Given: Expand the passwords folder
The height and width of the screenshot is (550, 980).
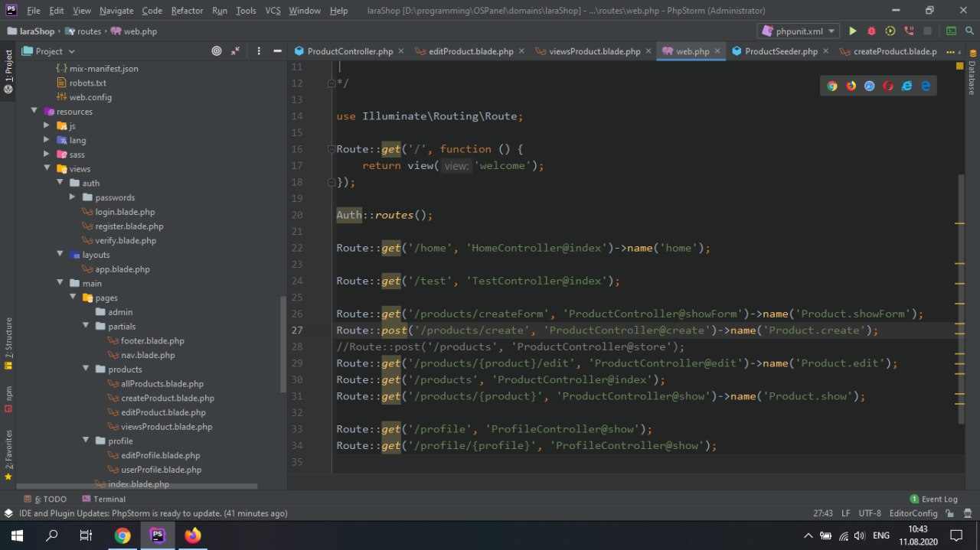Looking at the screenshot, I should [72, 197].
